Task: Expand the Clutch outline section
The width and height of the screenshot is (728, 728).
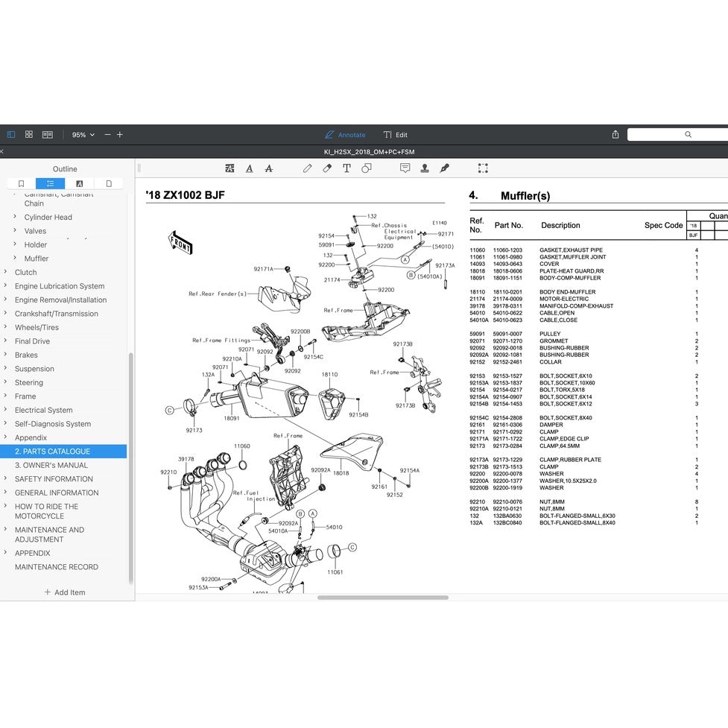Action: coord(6,273)
